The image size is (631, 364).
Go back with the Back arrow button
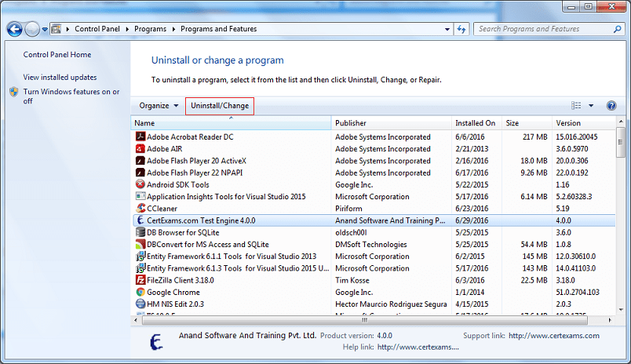[15, 29]
